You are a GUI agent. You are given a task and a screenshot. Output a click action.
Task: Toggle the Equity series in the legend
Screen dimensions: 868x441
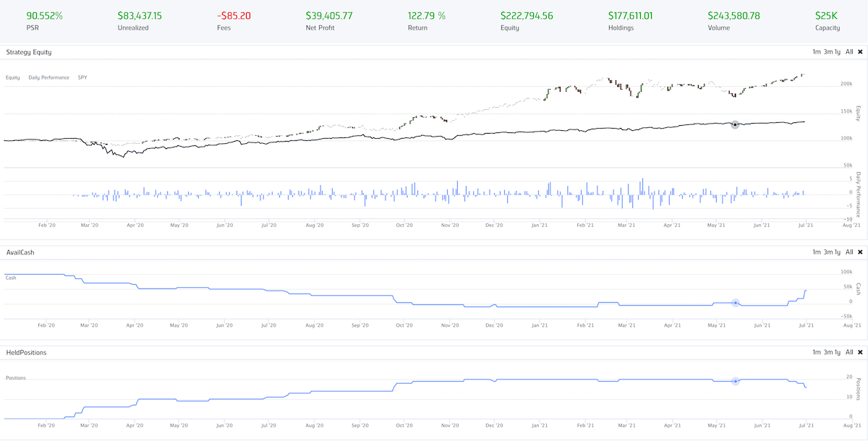pyautogui.click(x=13, y=77)
